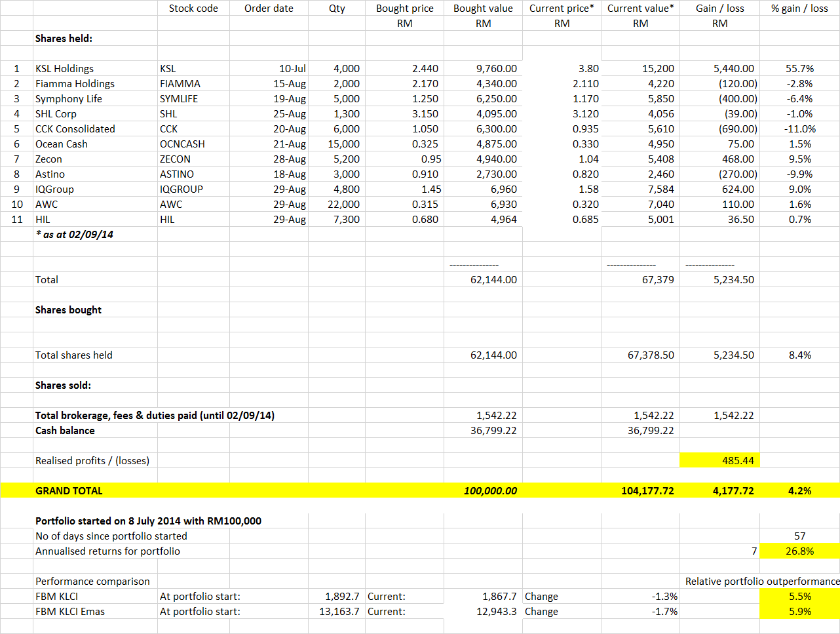The image size is (840, 634).
Task: Select 'No of days since portfolio started' label
Action: 111,536
